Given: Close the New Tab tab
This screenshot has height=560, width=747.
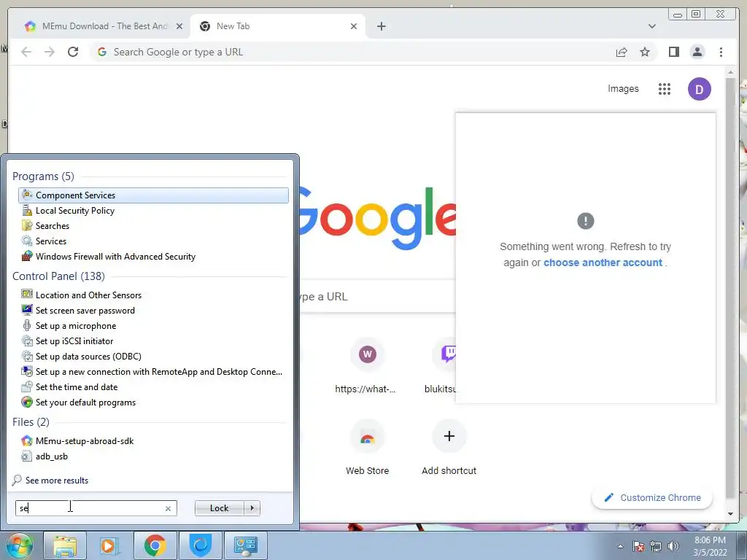Looking at the screenshot, I should [354, 26].
